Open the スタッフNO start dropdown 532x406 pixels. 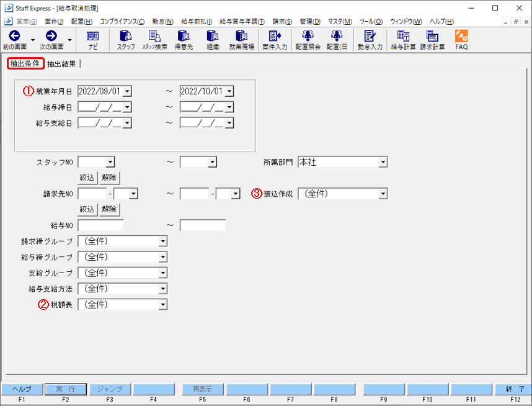pyautogui.click(x=110, y=162)
